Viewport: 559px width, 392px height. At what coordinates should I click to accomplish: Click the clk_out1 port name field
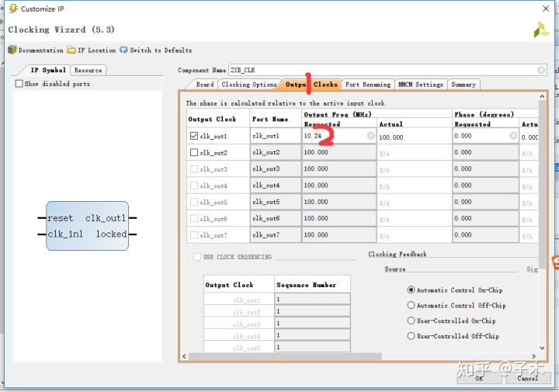275,136
